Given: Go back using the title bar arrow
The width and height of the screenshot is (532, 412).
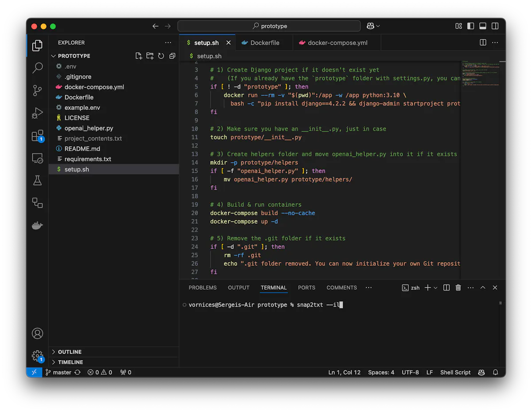Looking at the screenshot, I should point(155,26).
